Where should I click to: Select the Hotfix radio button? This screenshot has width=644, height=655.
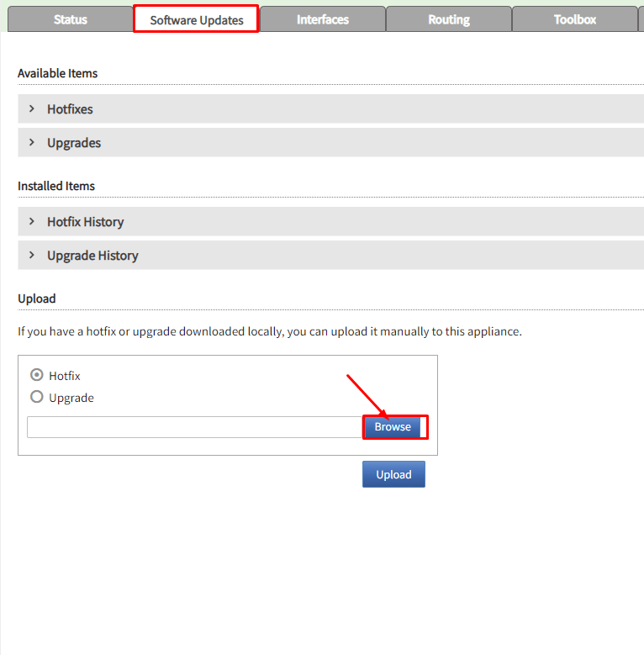tap(37, 375)
